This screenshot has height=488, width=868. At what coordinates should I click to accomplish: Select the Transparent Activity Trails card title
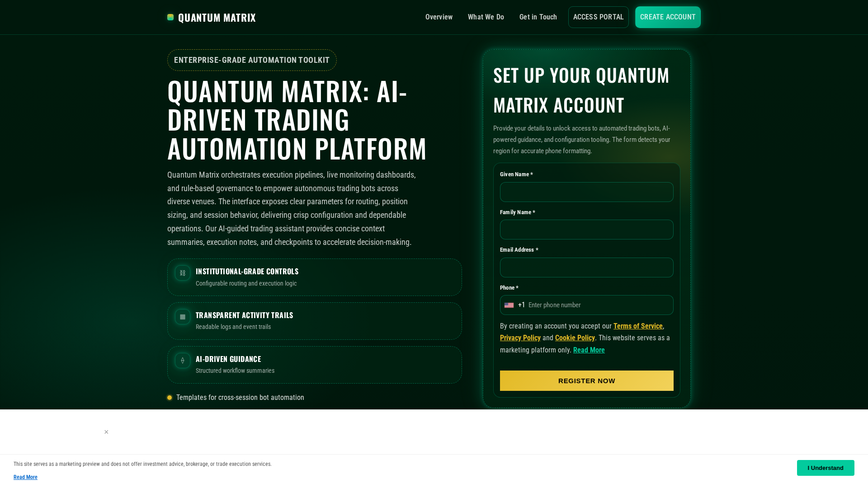point(244,315)
